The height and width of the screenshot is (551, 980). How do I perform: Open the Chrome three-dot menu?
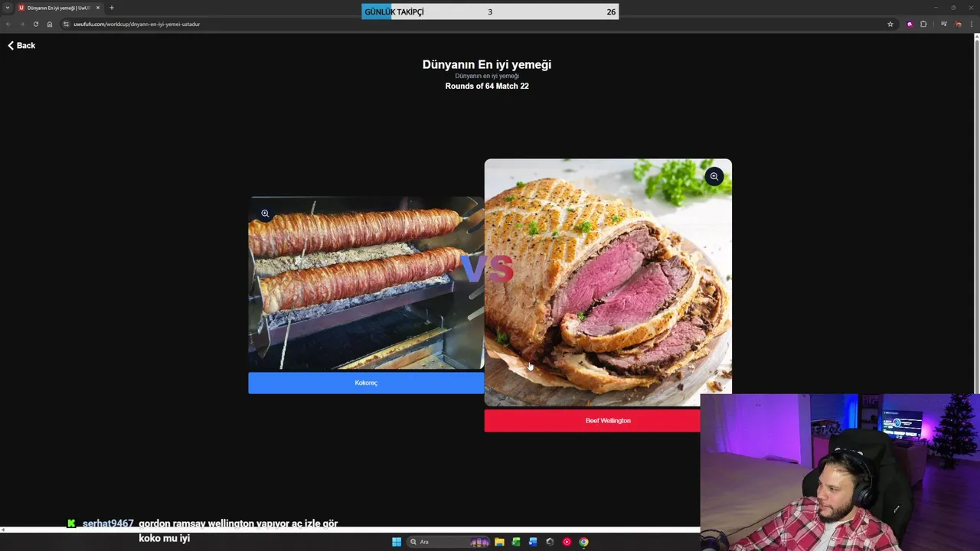click(x=972, y=24)
